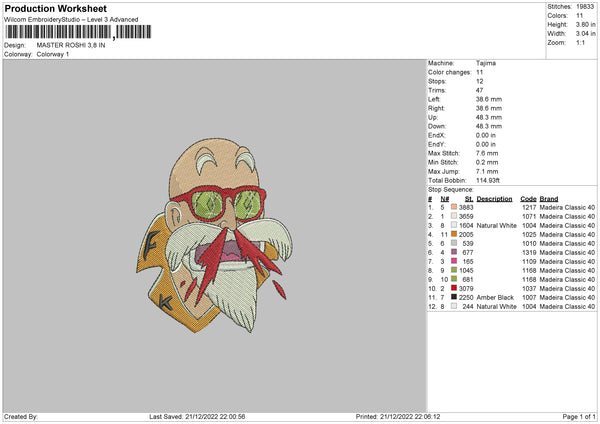Select the Width value 3.04 in
The width and height of the screenshot is (600, 424).
click(x=585, y=34)
